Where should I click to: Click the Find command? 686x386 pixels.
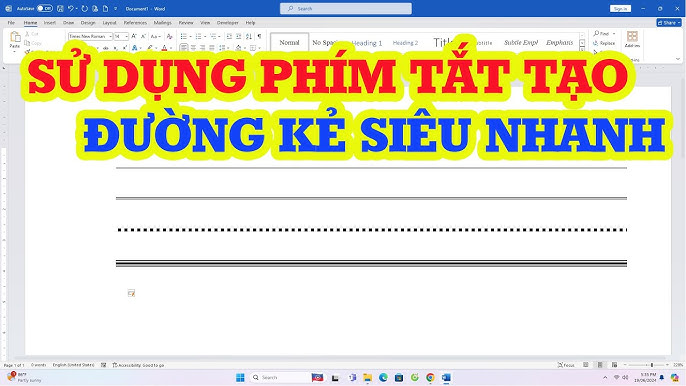(602, 34)
